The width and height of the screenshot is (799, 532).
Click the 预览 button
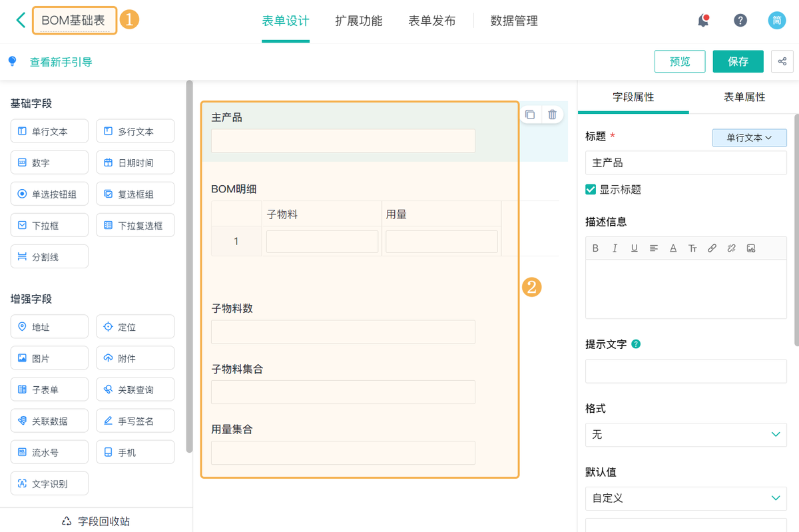tap(680, 62)
